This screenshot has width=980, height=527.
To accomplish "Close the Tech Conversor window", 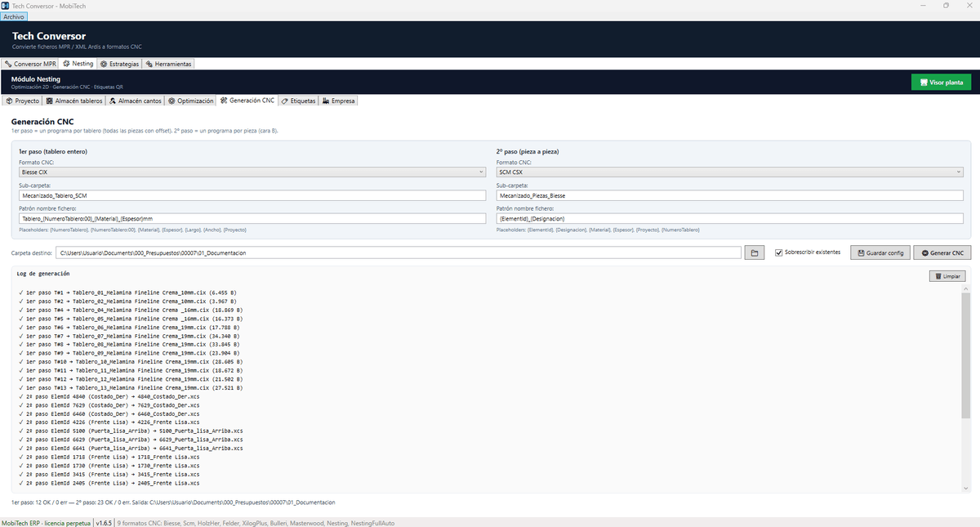I will (969, 5).
